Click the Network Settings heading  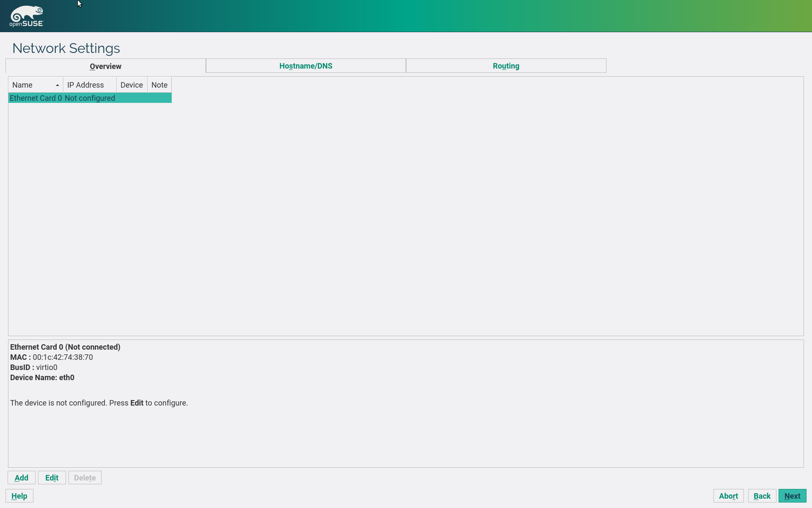[66, 48]
